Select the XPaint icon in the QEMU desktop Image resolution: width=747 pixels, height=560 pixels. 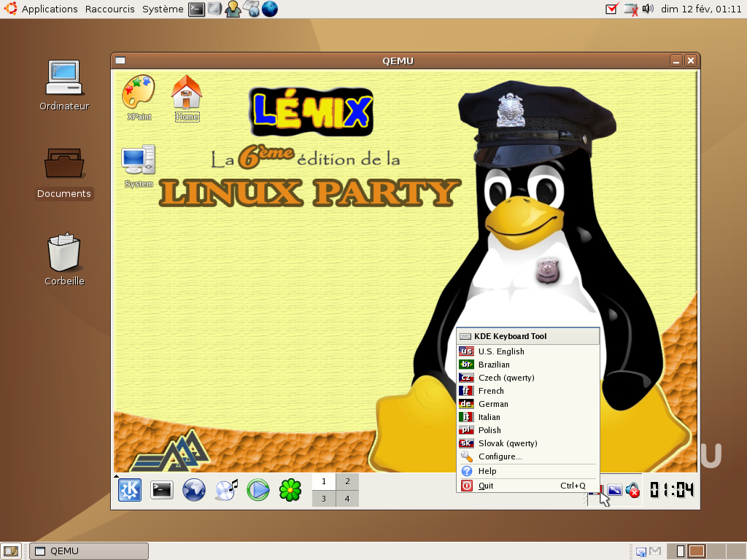coord(139,98)
